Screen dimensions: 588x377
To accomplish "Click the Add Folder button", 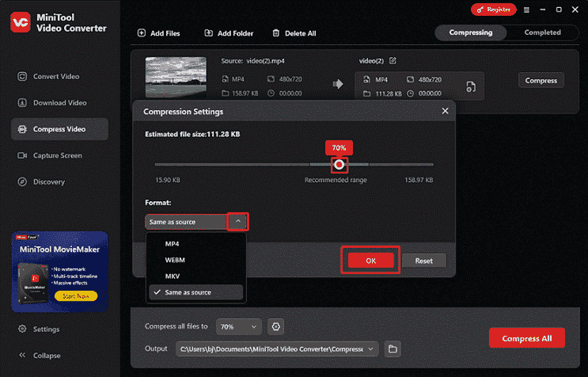I will (x=229, y=33).
